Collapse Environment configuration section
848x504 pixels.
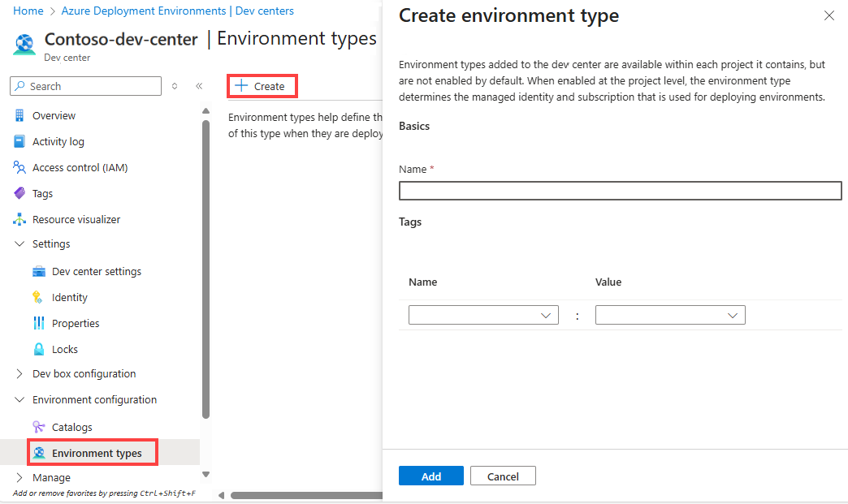pyautogui.click(x=19, y=400)
